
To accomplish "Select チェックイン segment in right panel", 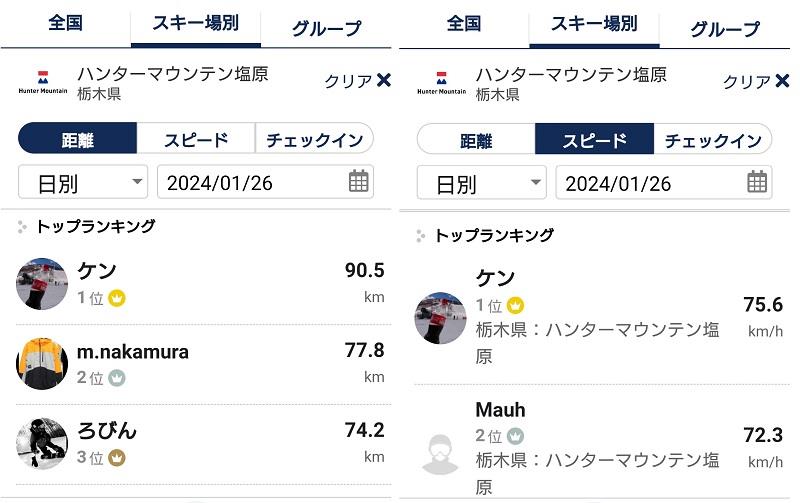I will [713, 139].
